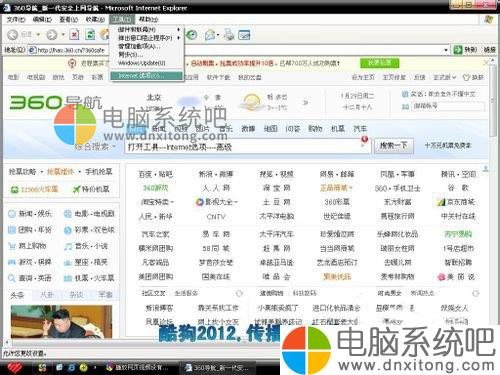Close the yellow notification bar
The image size is (500, 375).
(486, 62)
